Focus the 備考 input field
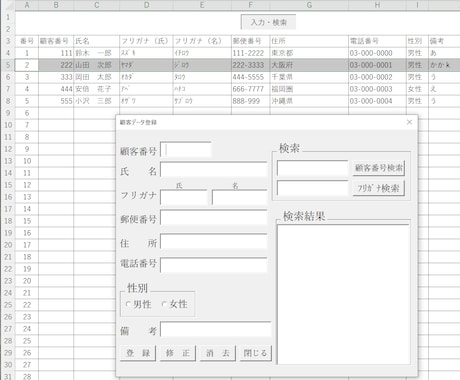460x380 pixels. point(216,329)
